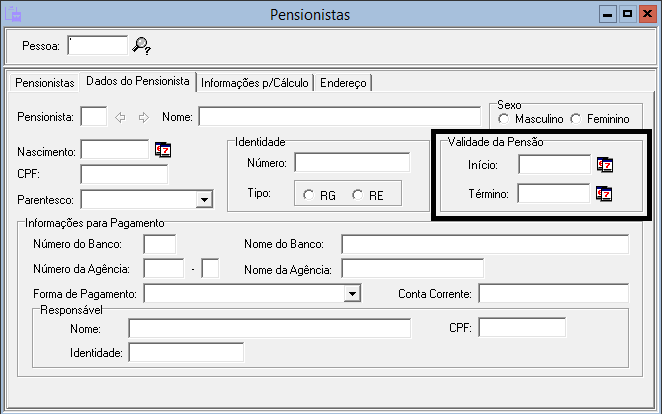Select the Feminino radio button

click(575, 119)
